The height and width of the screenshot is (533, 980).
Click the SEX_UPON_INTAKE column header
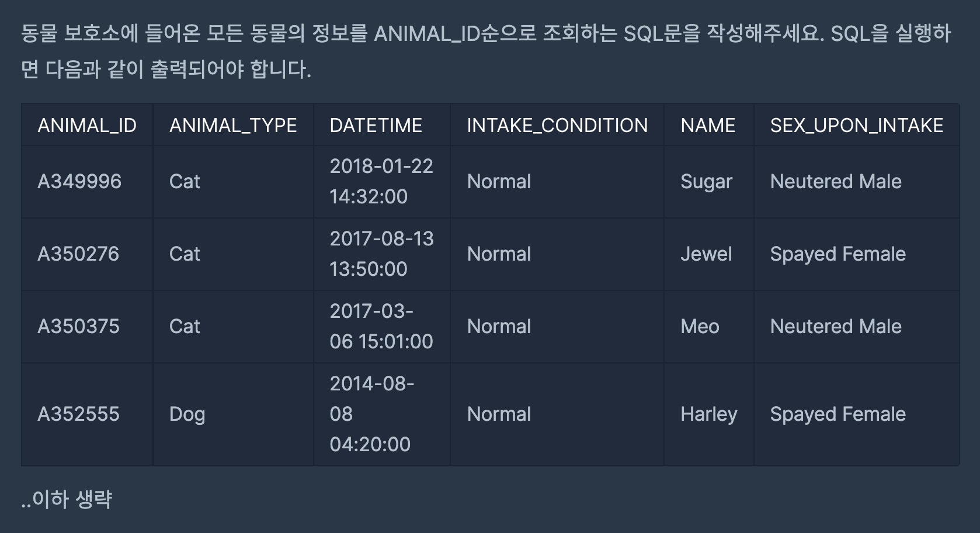click(x=856, y=125)
